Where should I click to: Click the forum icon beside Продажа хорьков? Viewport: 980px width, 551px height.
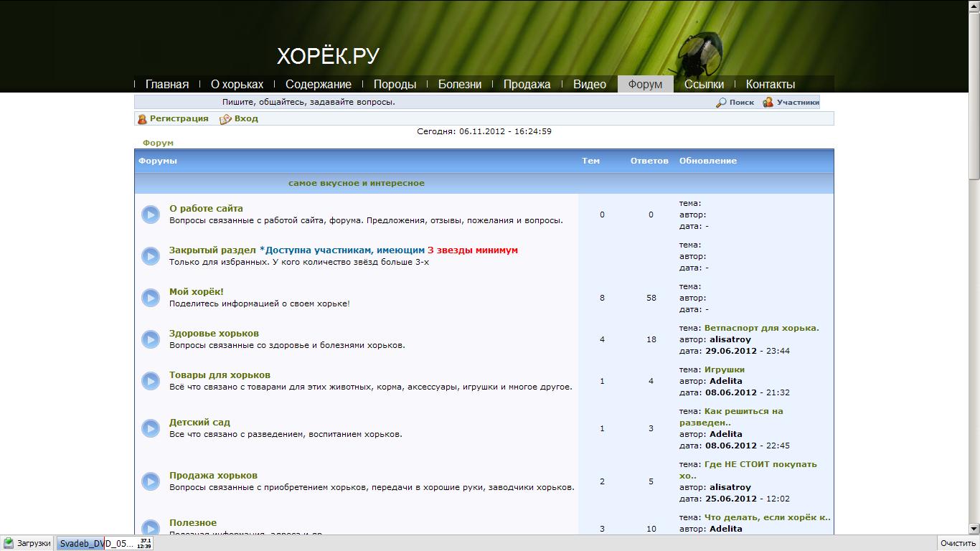click(150, 481)
